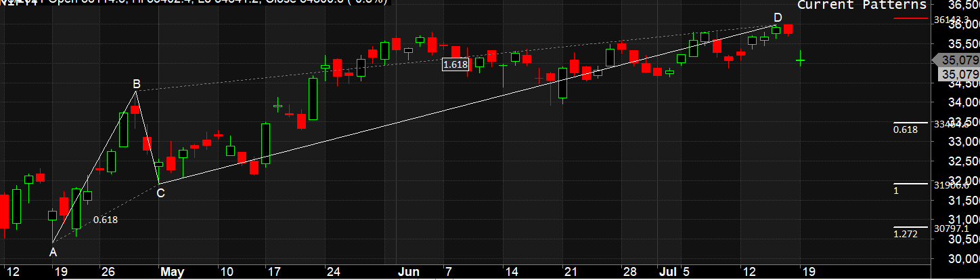The width and height of the screenshot is (980, 280).
Task: Select the Jul label on time axis
Action: pos(665,272)
